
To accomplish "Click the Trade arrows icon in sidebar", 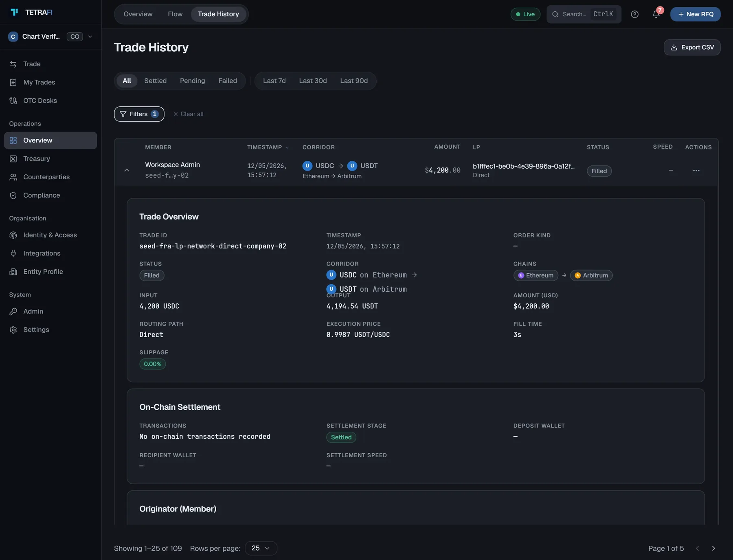I will pos(13,64).
